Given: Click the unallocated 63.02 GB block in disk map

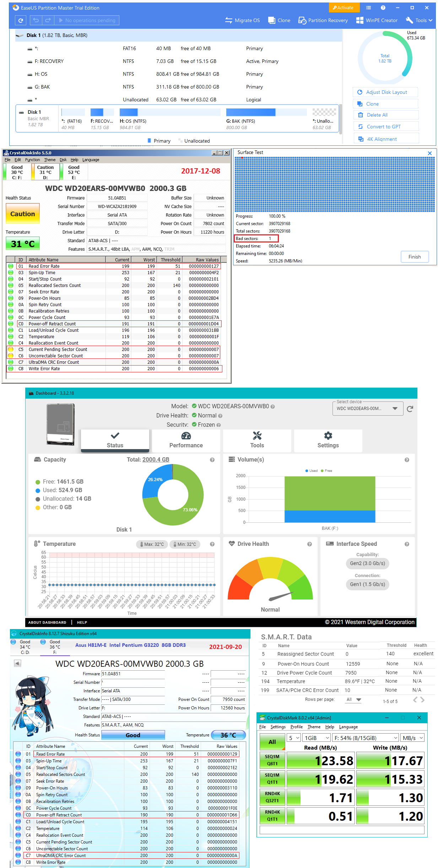Looking at the screenshot, I should (324, 112).
